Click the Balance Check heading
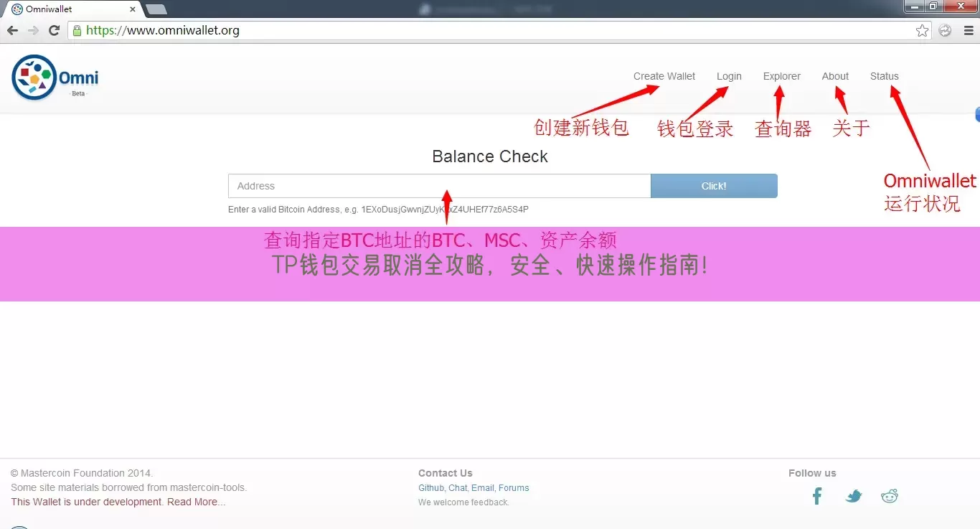This screenshot has width=980, height=529. 490,156
